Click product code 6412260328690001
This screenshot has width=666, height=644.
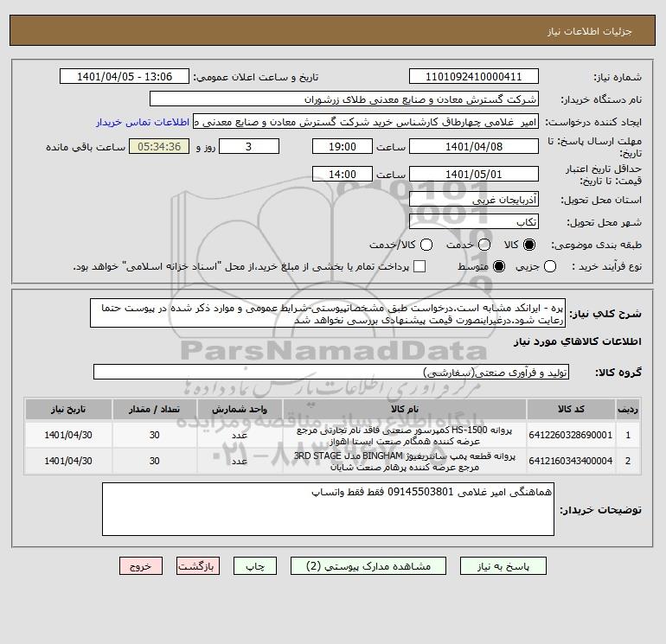click(x=571, y=435)
